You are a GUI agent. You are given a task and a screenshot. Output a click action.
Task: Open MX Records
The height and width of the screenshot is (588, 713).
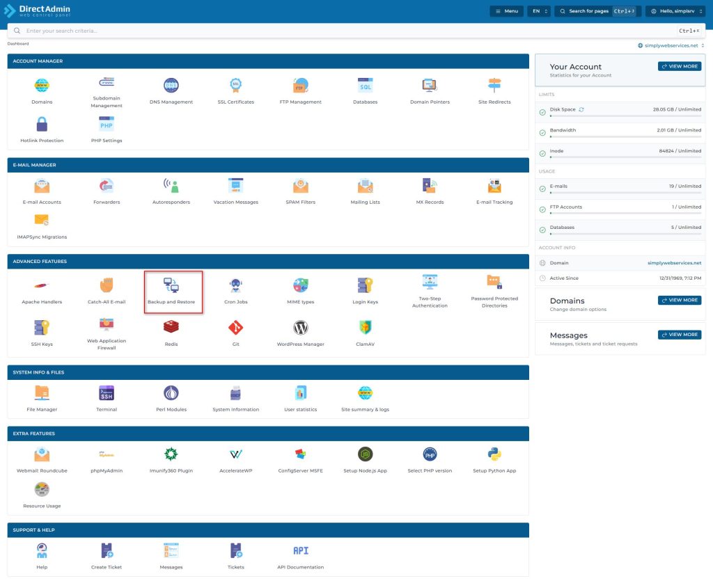(430, 191)
